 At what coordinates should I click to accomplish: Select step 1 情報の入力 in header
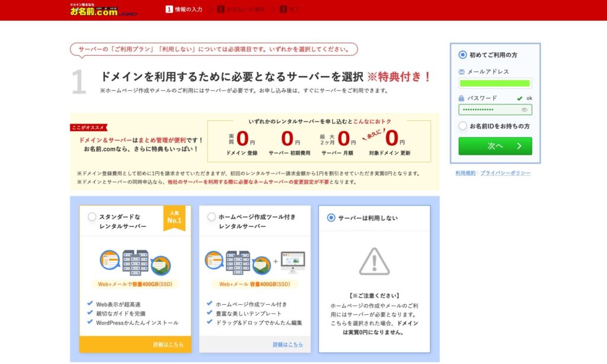(x=184, y=9)
